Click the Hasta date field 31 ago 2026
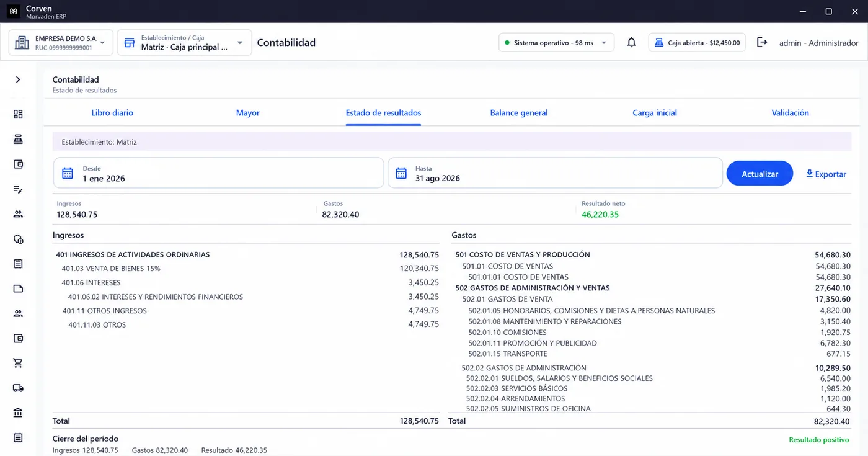 click(x=555, y=173)
